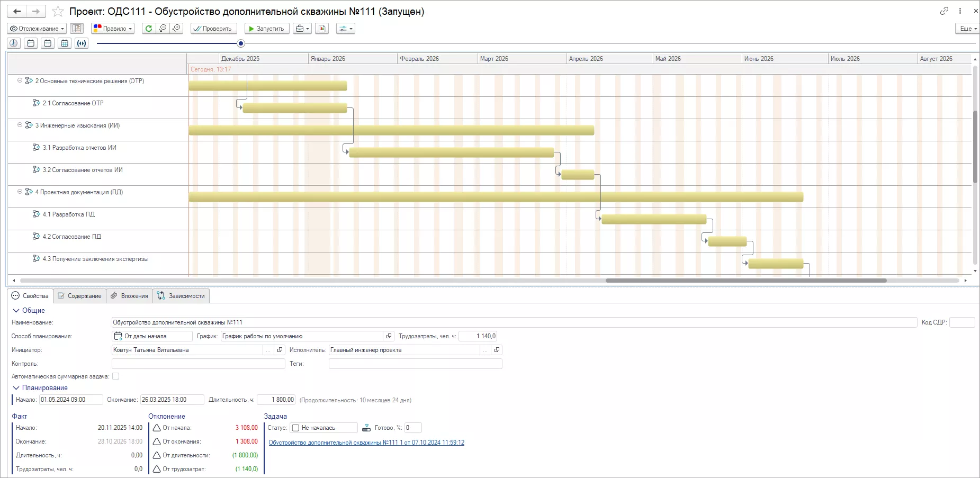Click the fit-to-width icon beside the calendar buttons
980x478 pixels.
(x=82, y=43)
